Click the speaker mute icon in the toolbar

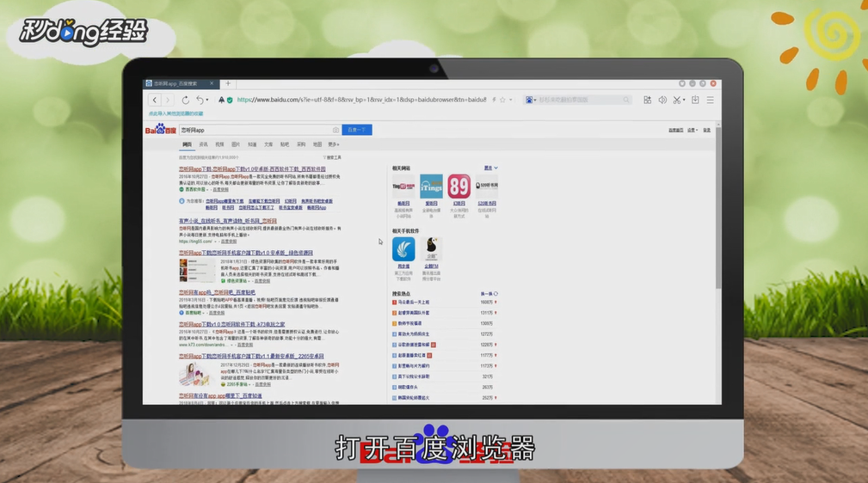pyautogui.click(x=662, y=101)
